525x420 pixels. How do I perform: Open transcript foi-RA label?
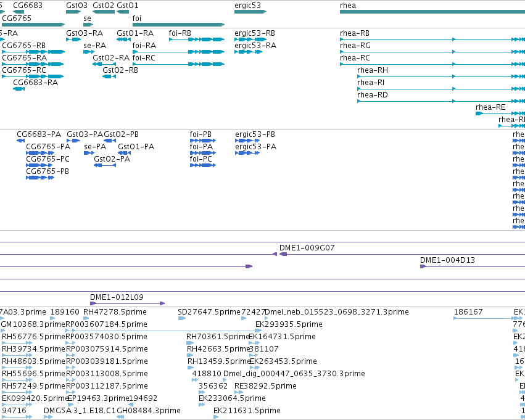pyautogui.click(x=144, y=46)
